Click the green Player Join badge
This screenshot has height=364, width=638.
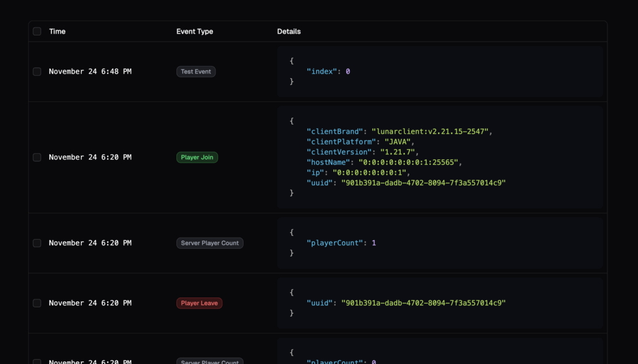click(x=197, y=157)
